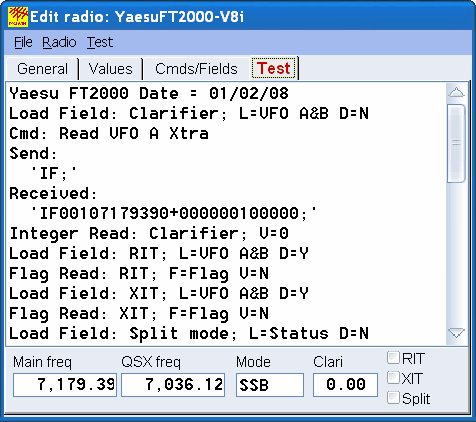Click the 'Clari' label
The width and height of the screenshot is (476, 422).
[x=328, y=362]
